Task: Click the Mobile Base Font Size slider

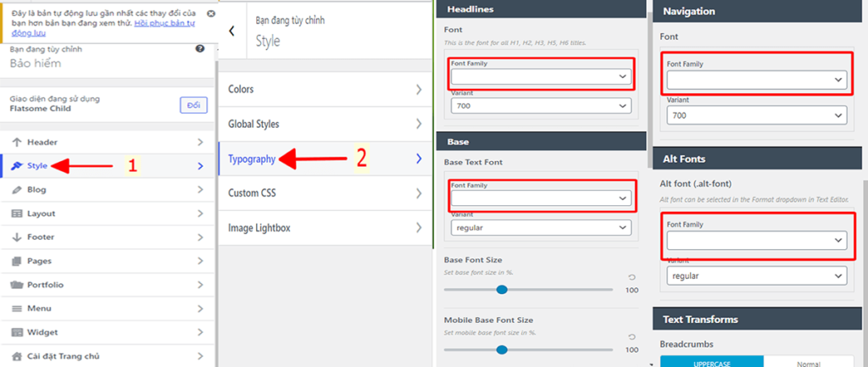Action: pos(528,349)
